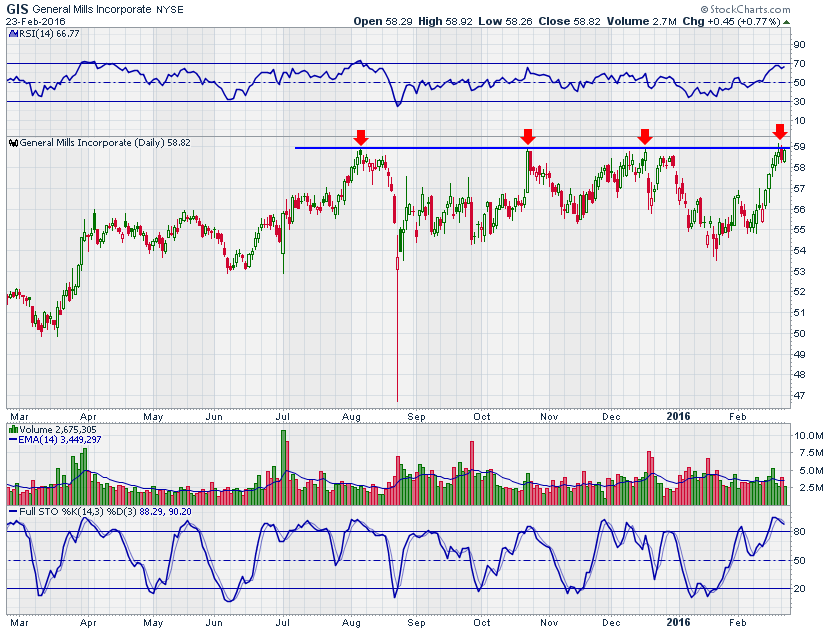Click the RSI(14) legend icon
The height and width of the screenshot is (629, 826).
pyautogui.click(x=13, y=34)
